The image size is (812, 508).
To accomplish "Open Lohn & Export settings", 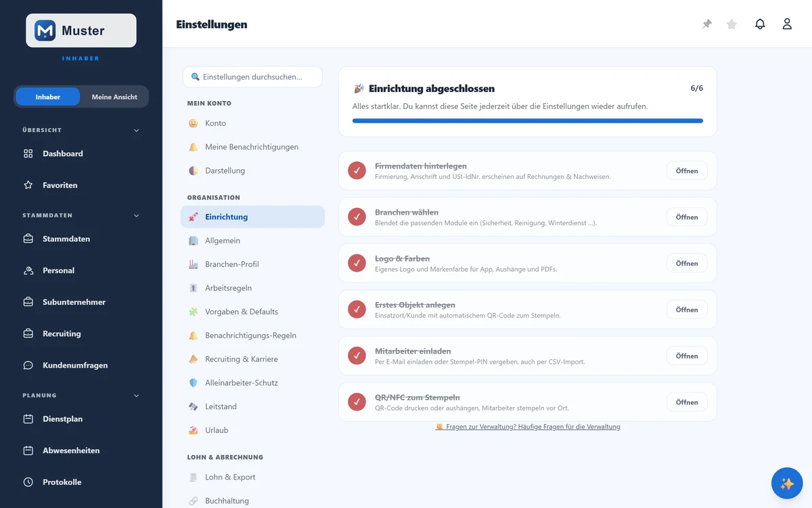I will click(x=252, y=477).
